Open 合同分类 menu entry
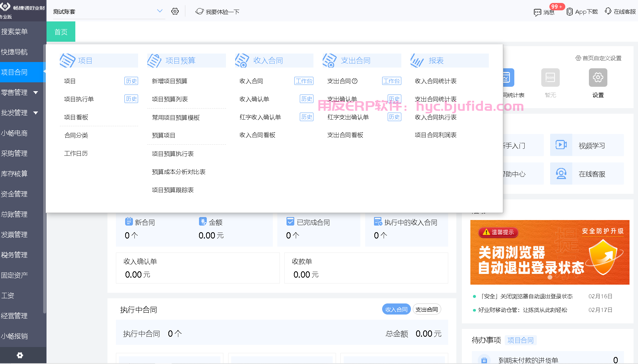The width and height of the screenshot is (638, 364). tap(76, 135)
